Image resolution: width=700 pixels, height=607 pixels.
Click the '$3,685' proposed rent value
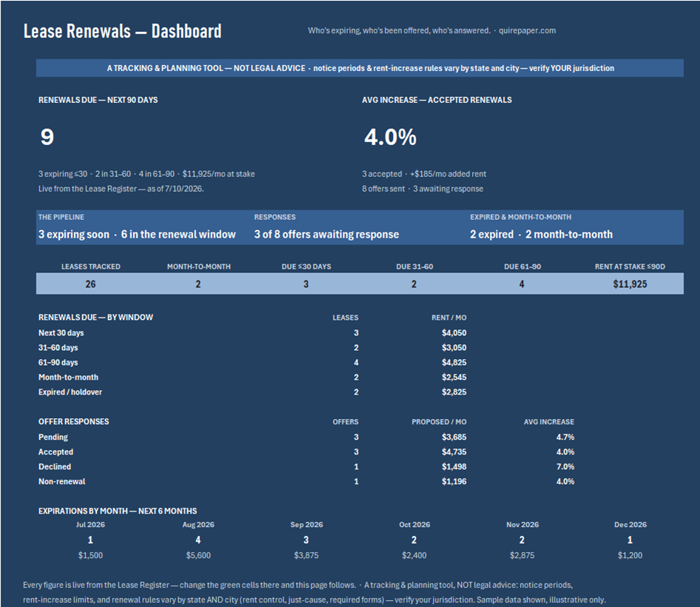tap(454, 437)
